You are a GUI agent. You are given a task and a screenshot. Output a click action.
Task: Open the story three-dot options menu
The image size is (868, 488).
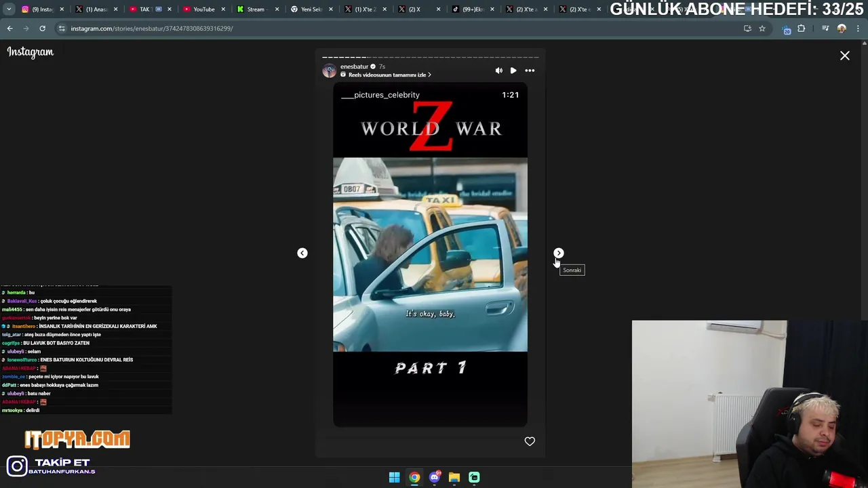click(530, 70)
